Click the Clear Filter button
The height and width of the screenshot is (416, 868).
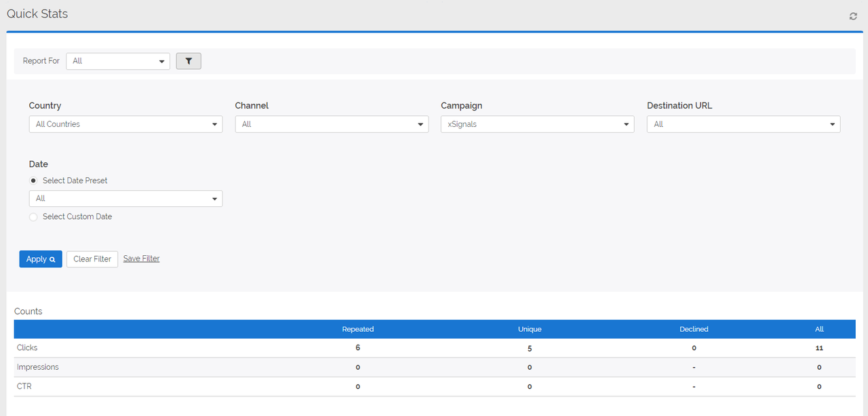[92, 259]
